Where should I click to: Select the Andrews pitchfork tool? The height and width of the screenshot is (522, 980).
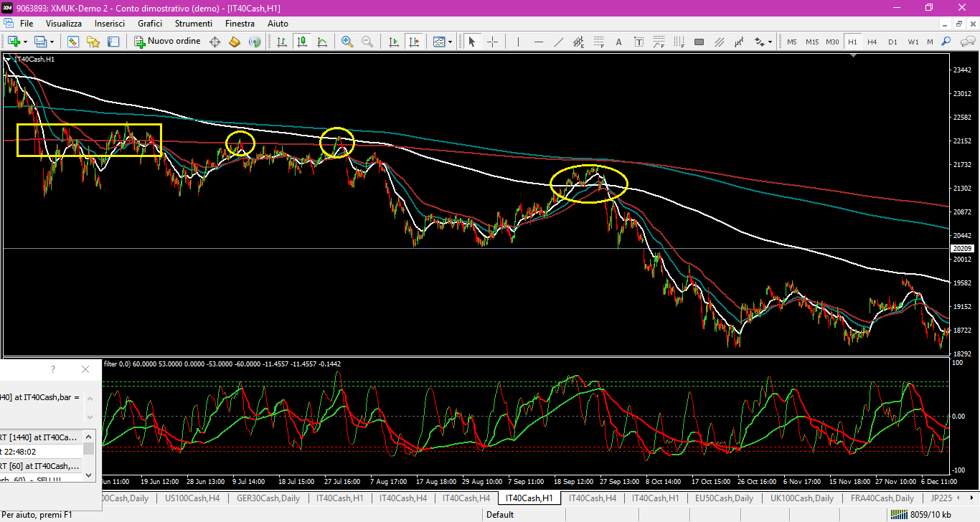(x=739, y=42)
